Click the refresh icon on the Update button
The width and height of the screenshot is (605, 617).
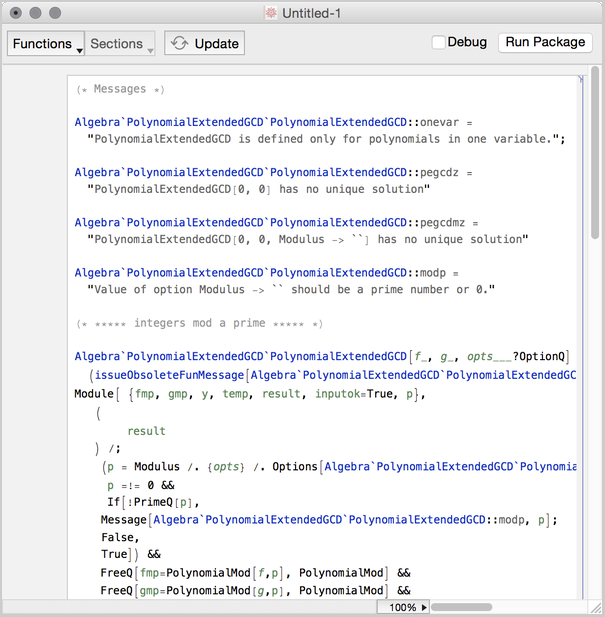(180, 43)
